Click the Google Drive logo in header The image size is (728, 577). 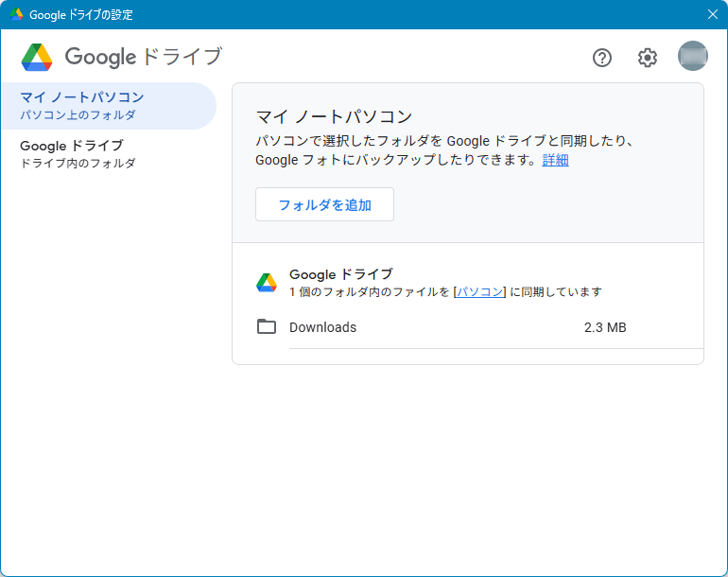37,58
